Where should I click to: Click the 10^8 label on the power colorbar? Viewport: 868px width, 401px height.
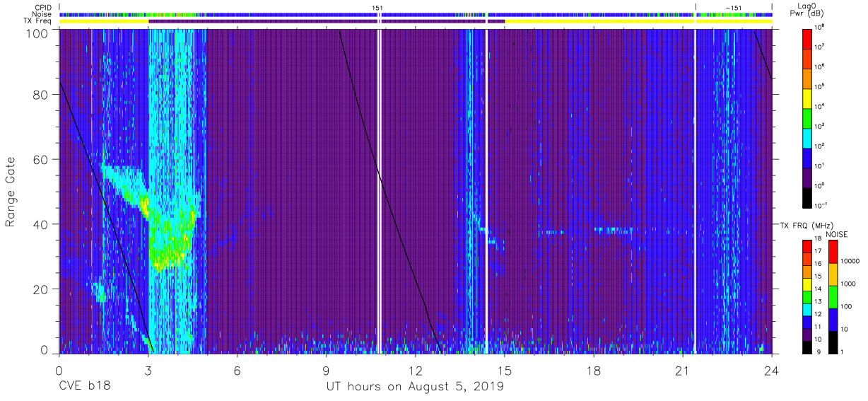coord(820,27)
